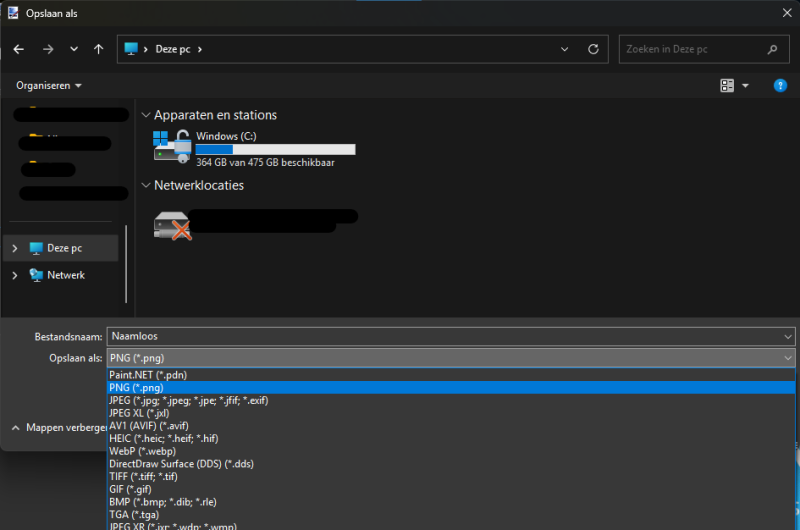The image size is (800, 530).
Task: Choose TGA (*.tga) format
Action: [451, 515]
